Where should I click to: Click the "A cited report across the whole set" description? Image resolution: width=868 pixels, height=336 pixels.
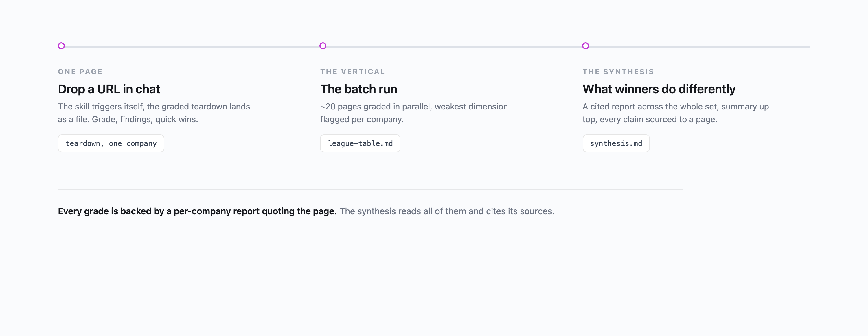tap(676, 113)
